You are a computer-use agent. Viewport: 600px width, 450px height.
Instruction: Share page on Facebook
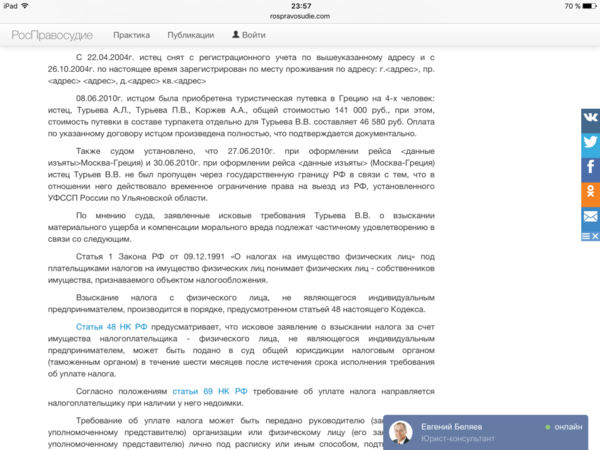[x=590, y=167]
